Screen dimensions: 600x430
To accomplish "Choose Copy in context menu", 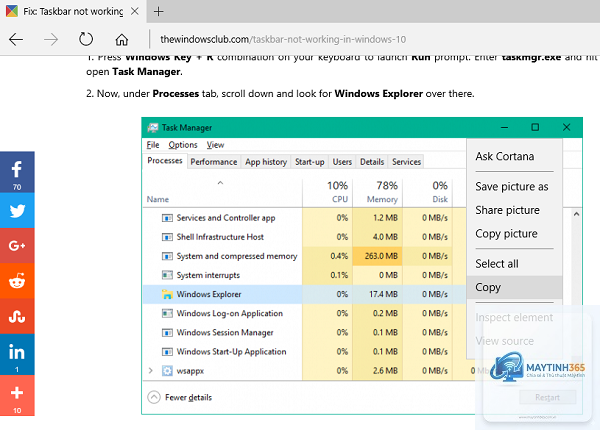I will coord(514,287).
